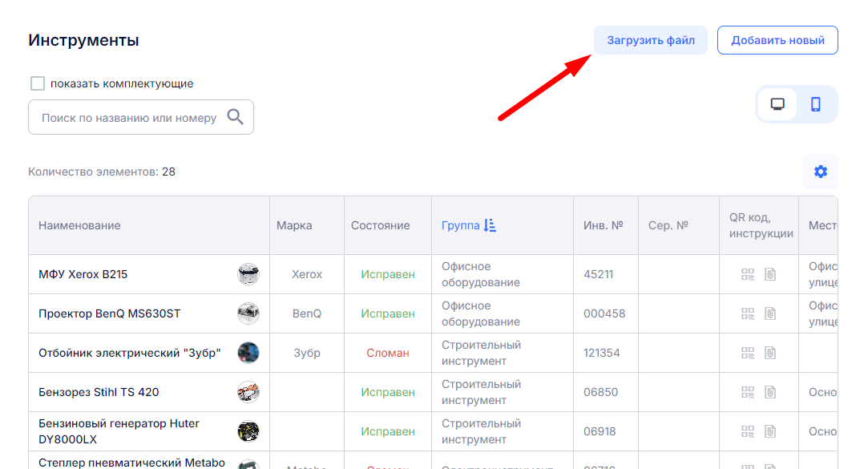Focus the search by name or number field

(x=128, y=118)
